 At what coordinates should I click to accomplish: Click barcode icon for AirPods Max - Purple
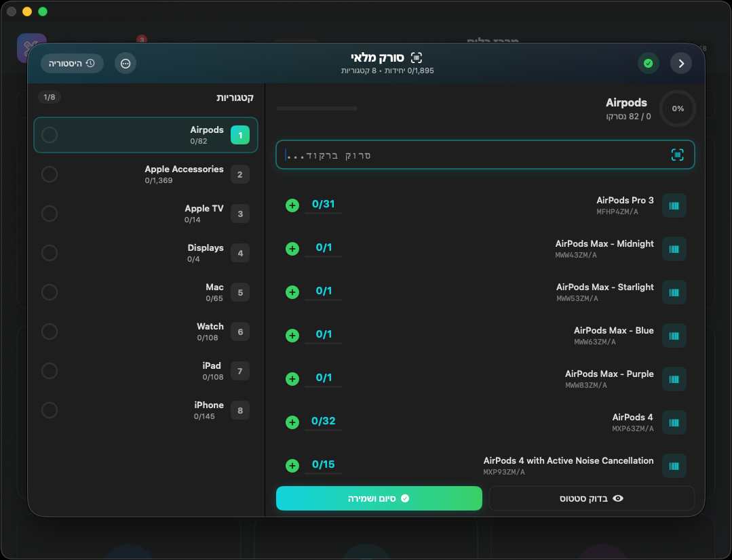674,379
